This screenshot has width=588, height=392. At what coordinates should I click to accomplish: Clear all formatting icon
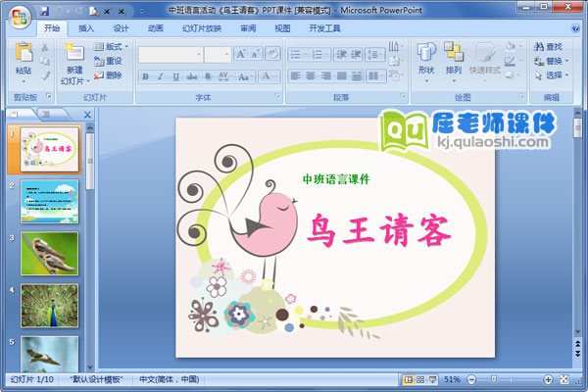coord(272,55)
